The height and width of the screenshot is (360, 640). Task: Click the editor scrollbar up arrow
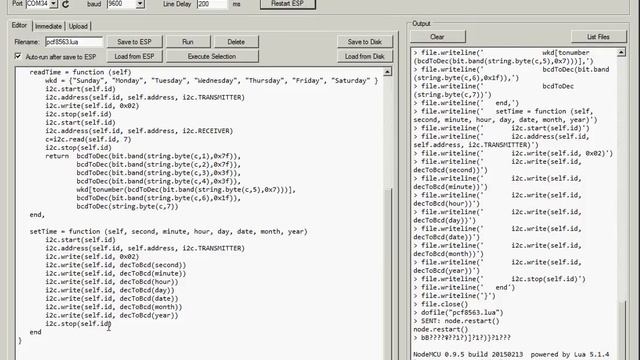coord(387,72)
